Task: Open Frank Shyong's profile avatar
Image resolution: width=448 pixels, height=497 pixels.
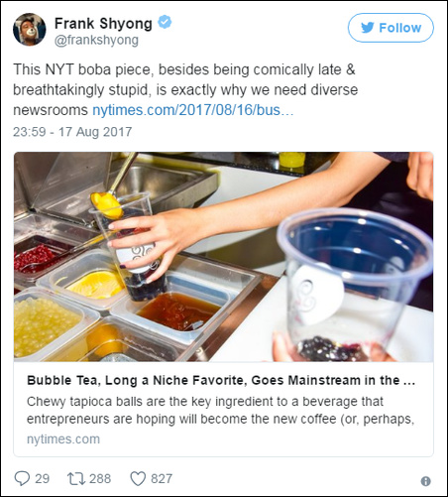Action: click(x=30, y=30)
